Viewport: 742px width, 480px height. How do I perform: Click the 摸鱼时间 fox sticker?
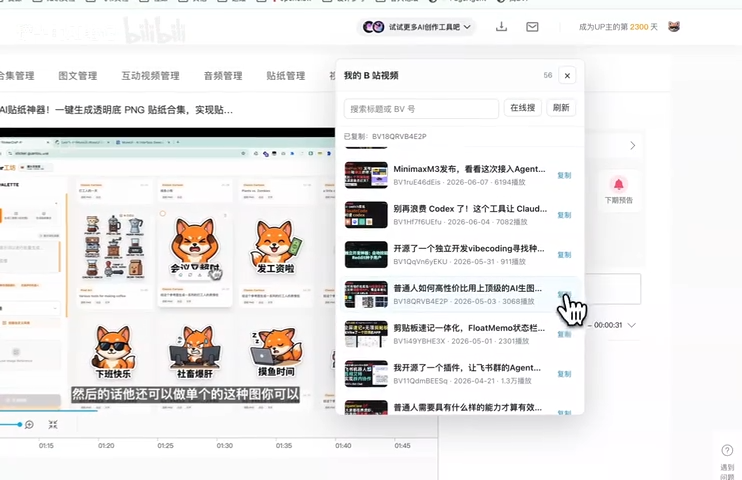click(x=276, y=351)
